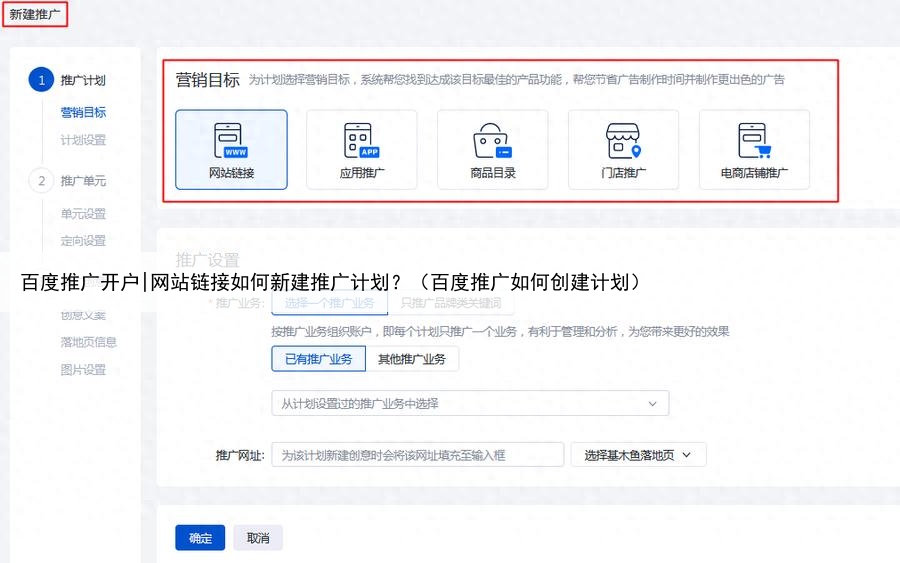This screenshot has width=900, height=563.
Task: Click step 2 circle for 推广单元
Action: tap(41, 181)
